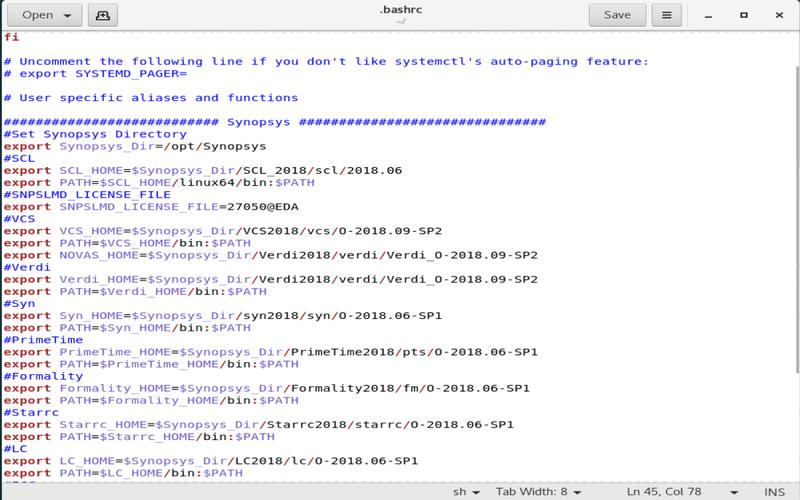Open the sh language selector

click(x=466, y=492)
